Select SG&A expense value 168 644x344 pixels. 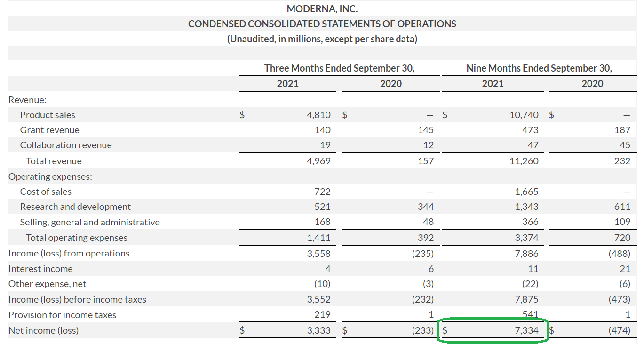[x=323, y=222]
